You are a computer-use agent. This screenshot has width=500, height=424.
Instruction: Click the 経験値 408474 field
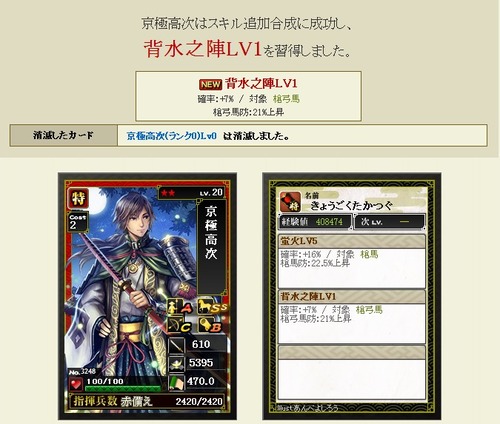pyautogui.click(x=315, y=222)
